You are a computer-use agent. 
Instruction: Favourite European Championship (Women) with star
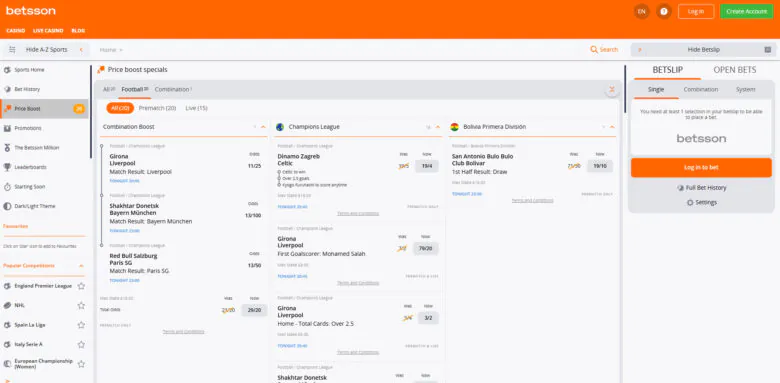click(81, 364)
